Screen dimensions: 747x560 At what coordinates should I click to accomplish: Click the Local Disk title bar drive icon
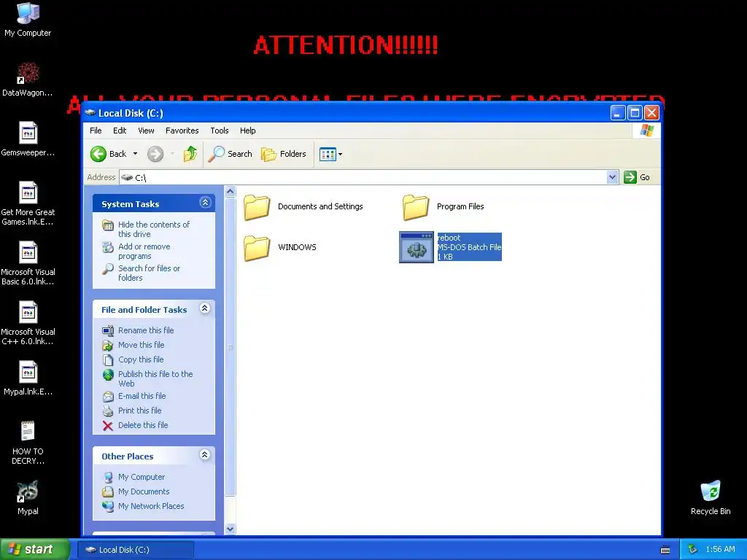pos(90,113)
